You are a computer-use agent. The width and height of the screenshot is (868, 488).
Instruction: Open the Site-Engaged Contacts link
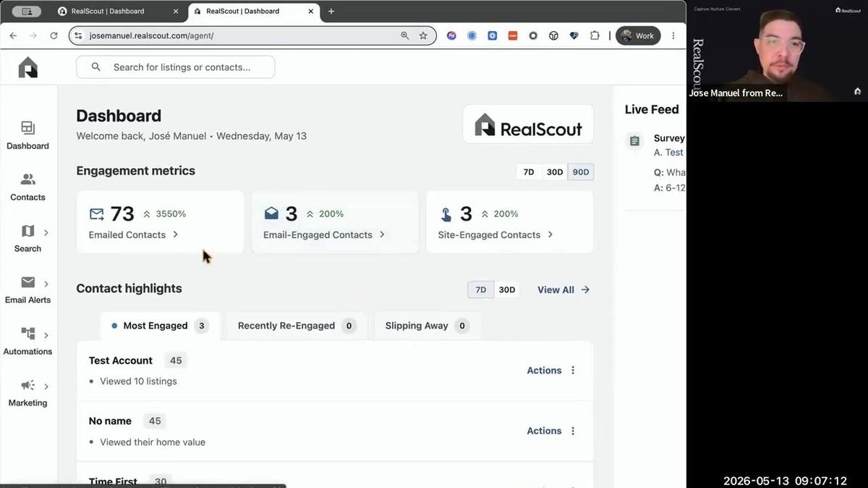pyautogui.click(x=489, y=235)
